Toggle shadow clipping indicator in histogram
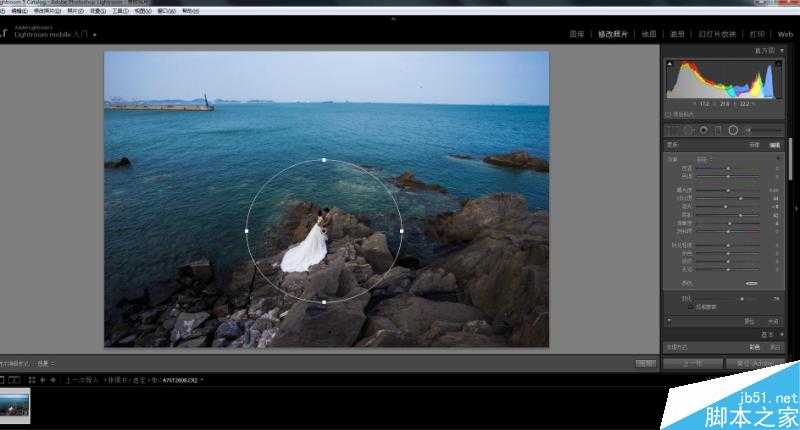 pyautogui.click(x=670, y=65)
